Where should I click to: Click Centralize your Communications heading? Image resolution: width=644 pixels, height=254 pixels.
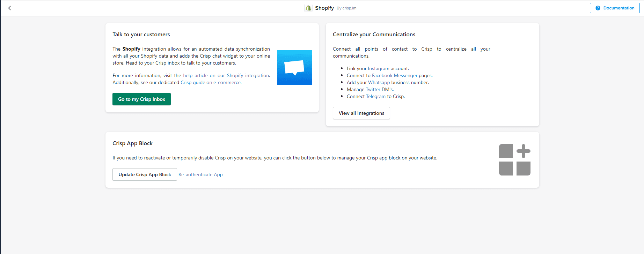click(x=374, y=34)
